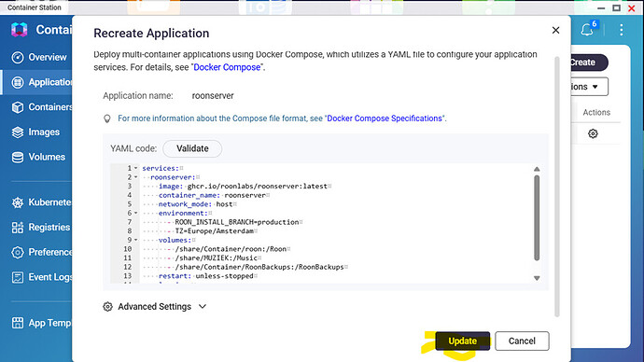644x362 pixels.
Task: Collapse the services fold arrow on line 1
Action: (136, 168)
